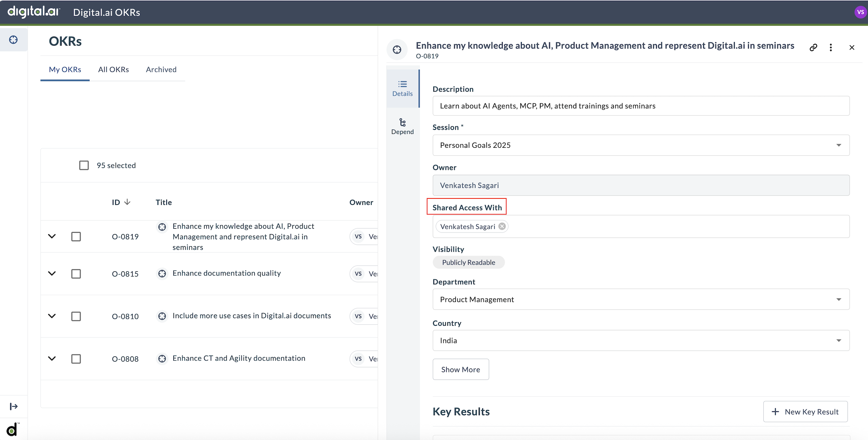Screen dimensions: 868x440
Task: Expand the O-0810 row chevron
Action: coord(52,316)
